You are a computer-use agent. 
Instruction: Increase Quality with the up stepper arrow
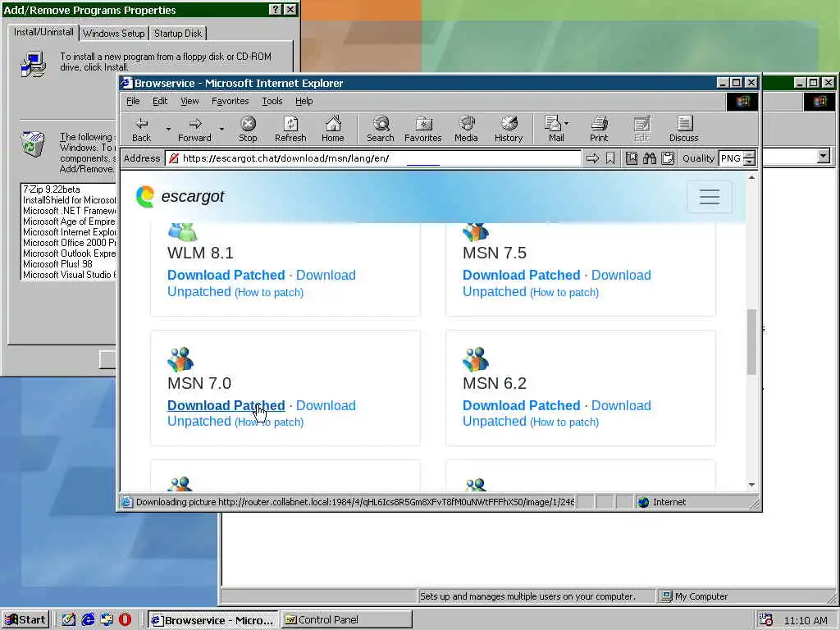point(750,154)
